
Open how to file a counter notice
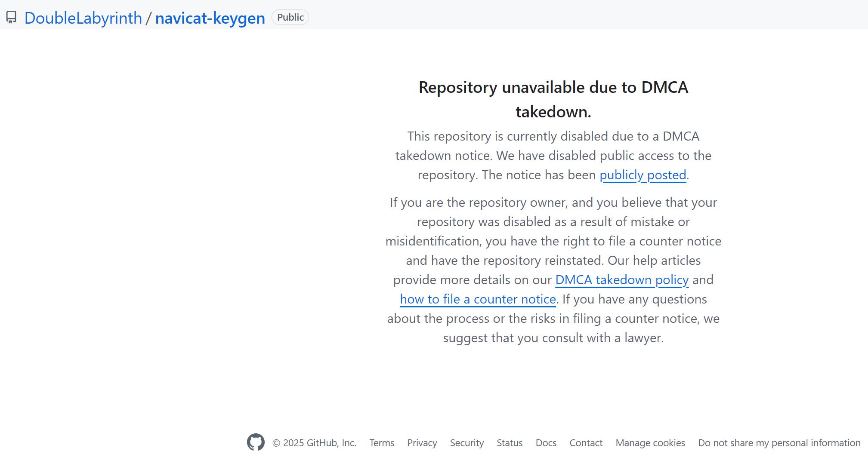point(478,299)
